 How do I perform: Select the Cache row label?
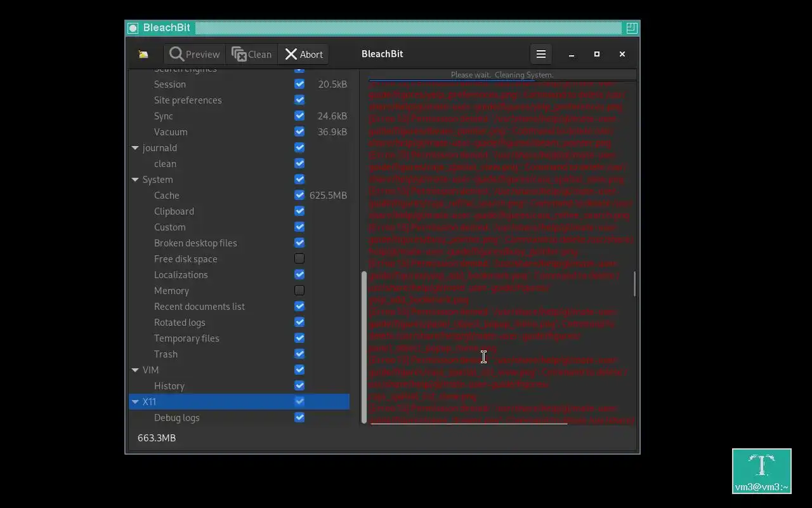tap(167, 196)
